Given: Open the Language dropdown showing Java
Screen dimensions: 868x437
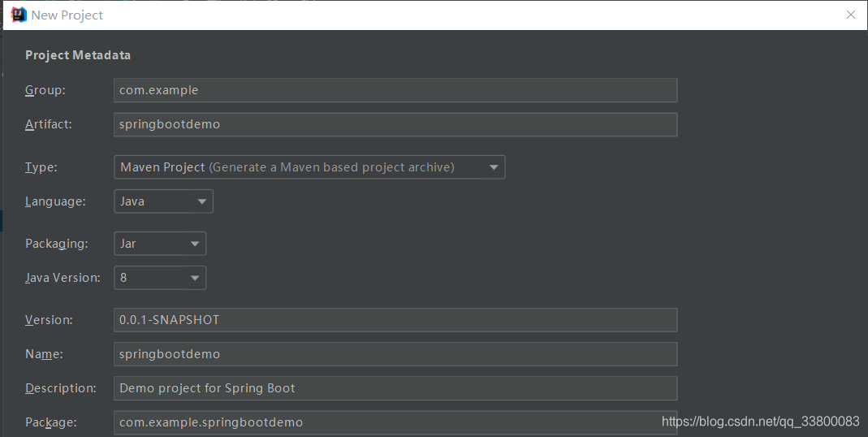Looking at the screenshot, I should tap(163, 201).
